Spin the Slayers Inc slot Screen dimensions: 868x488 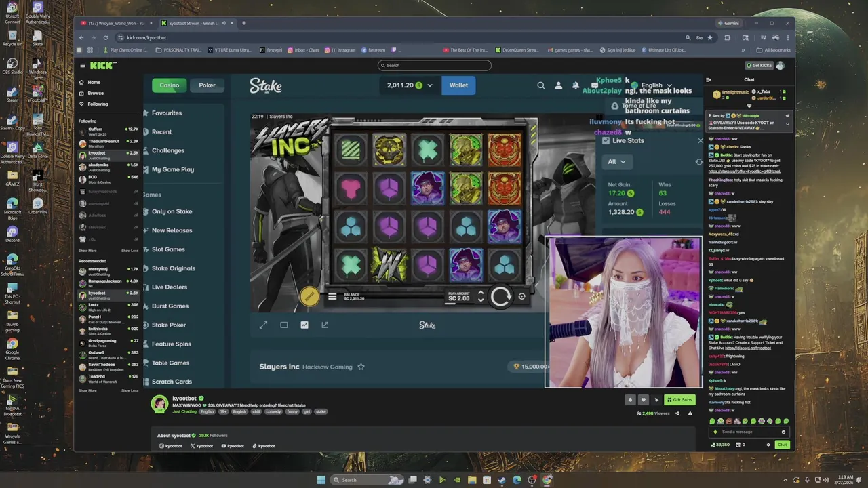click(500, 296)
